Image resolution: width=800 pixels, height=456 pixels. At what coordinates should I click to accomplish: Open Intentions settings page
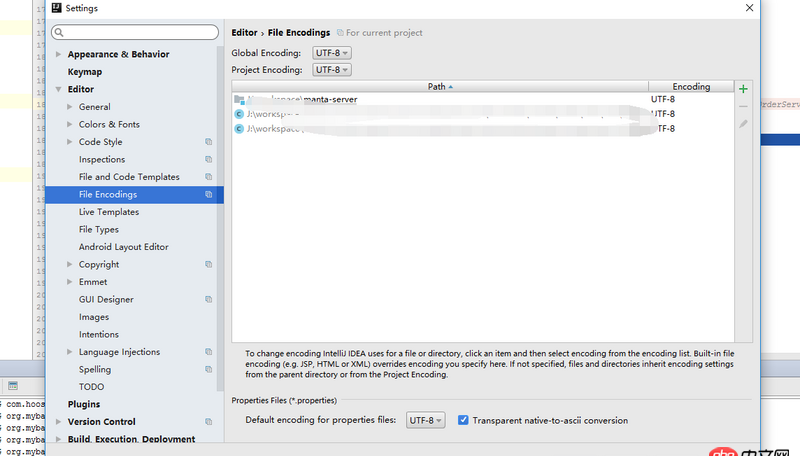[x=98, y=335]
